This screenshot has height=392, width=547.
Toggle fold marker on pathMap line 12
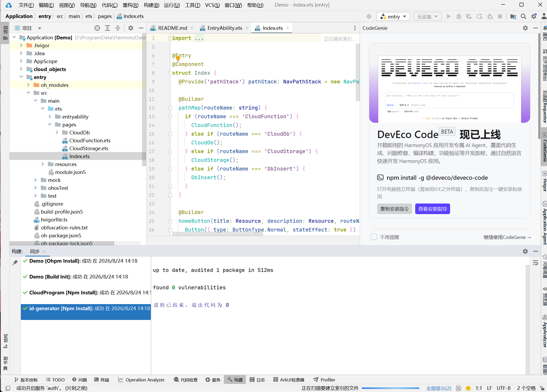170,108
